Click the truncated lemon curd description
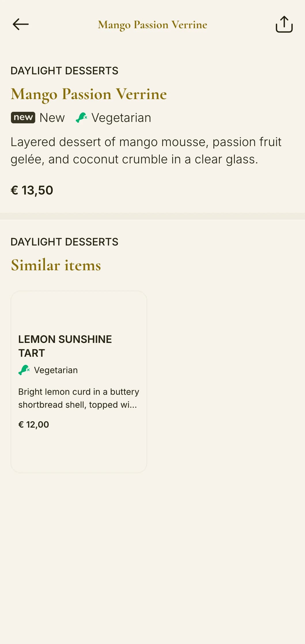 coord(79,398)
